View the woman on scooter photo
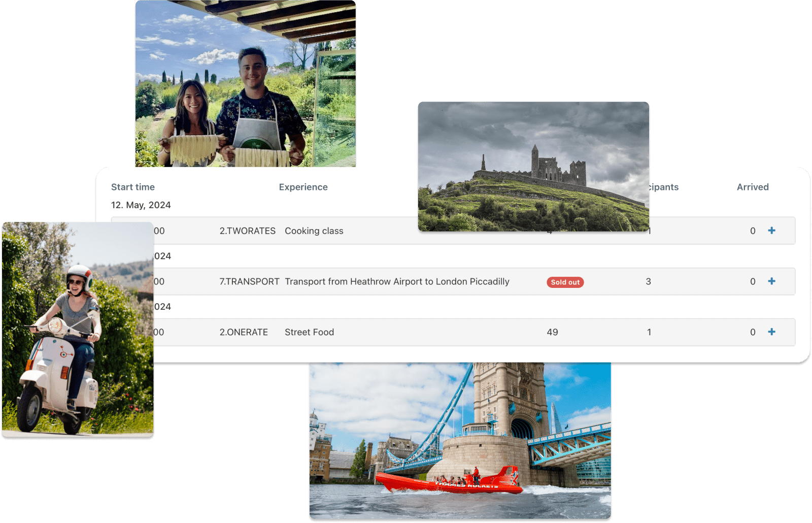This screenshot has height=523, width=812. pos(78,330)
